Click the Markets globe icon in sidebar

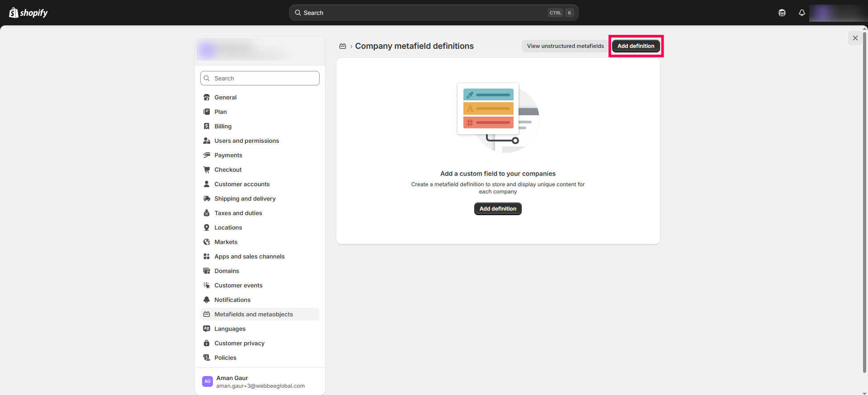coord(207,242)
